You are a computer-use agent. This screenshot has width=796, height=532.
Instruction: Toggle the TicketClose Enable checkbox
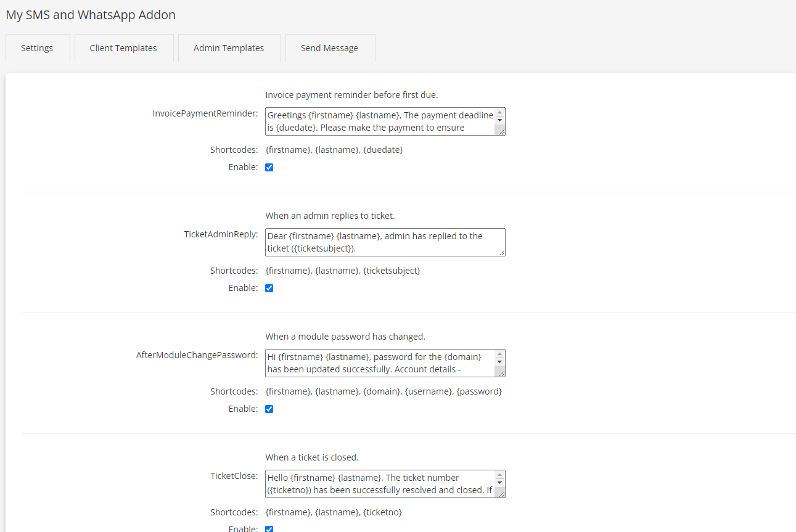pyautogui.click(x=269, y=528)
